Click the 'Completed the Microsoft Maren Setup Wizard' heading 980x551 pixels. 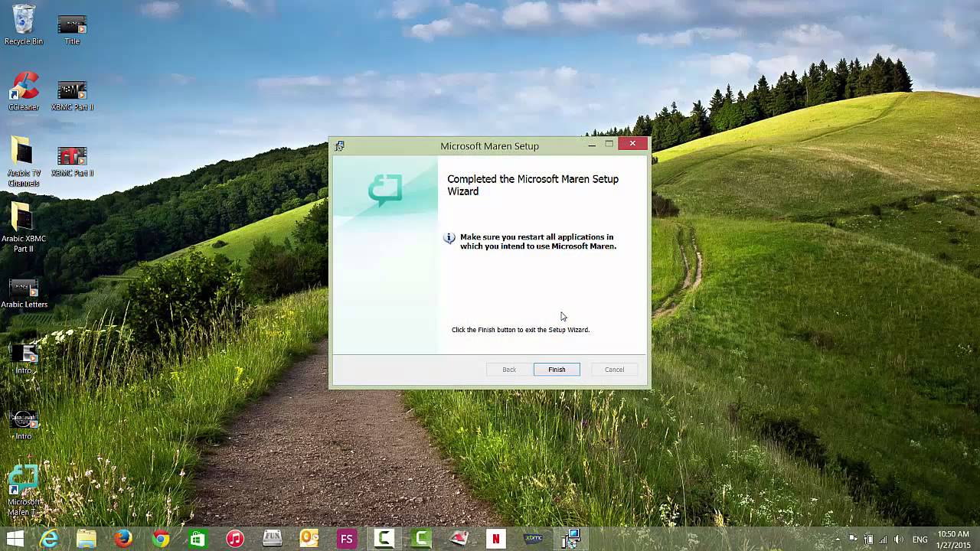tap(533, 185)
